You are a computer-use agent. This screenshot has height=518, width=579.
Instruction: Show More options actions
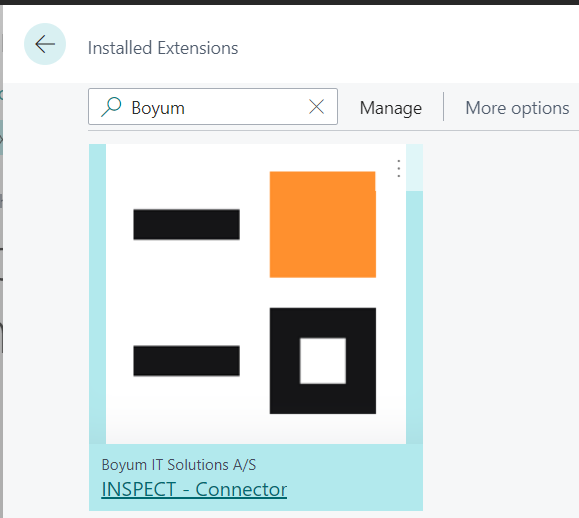point(517,108)
